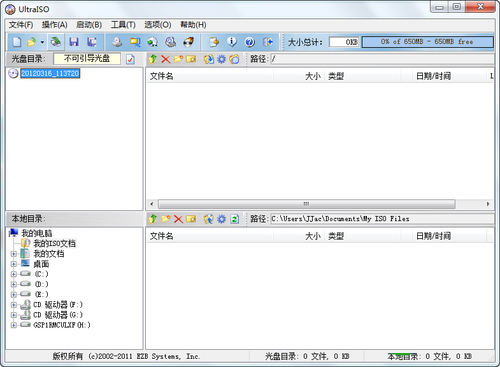Click the Mount to virtual drive icon

coord(171,42)
